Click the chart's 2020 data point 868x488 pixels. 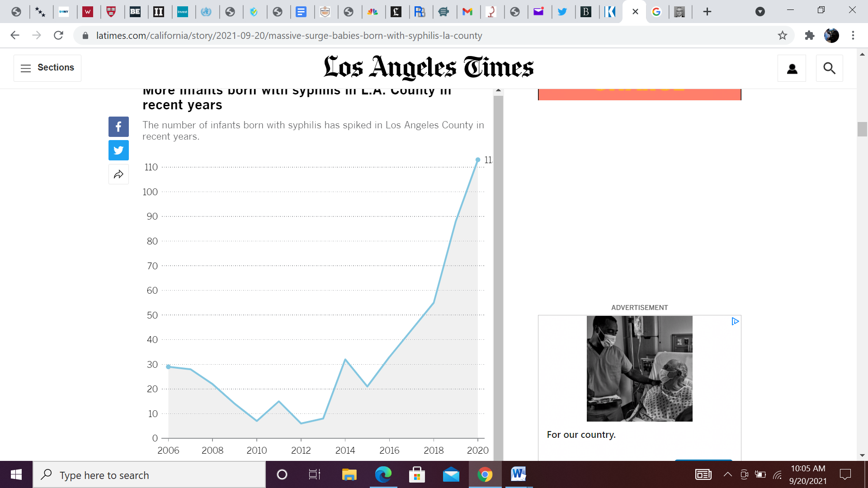click(x=478, y=160)
